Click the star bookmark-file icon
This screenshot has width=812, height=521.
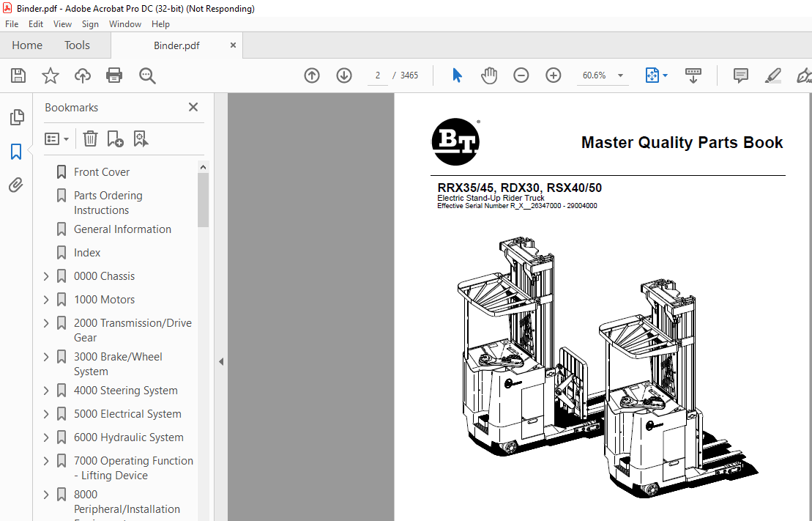coord(51,75)
